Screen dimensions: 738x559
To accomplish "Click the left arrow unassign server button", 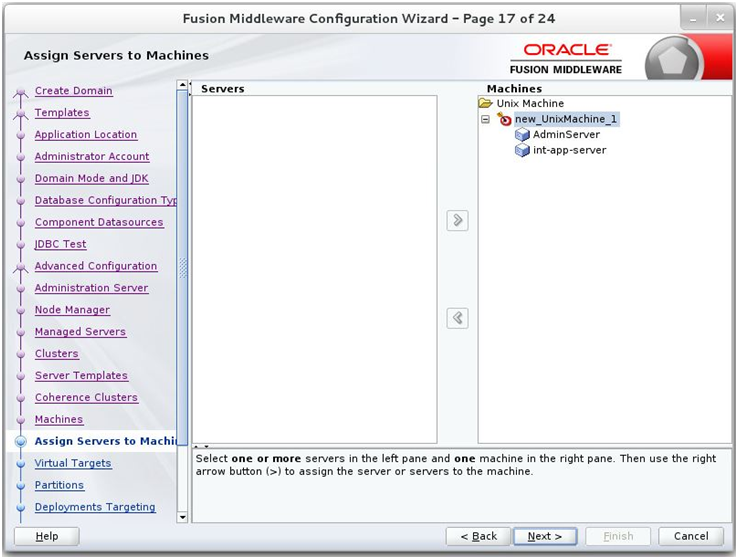I will [x=457, y=318].
